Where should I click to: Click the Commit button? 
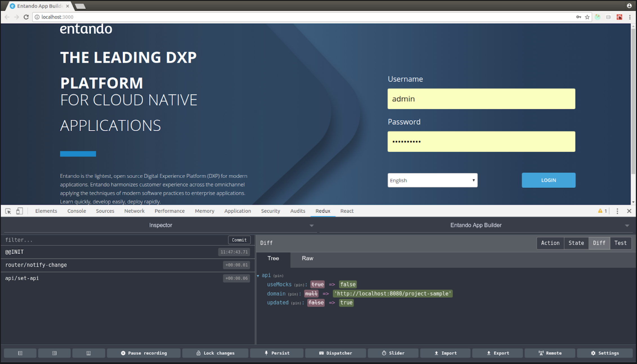(x=239, y=240)
